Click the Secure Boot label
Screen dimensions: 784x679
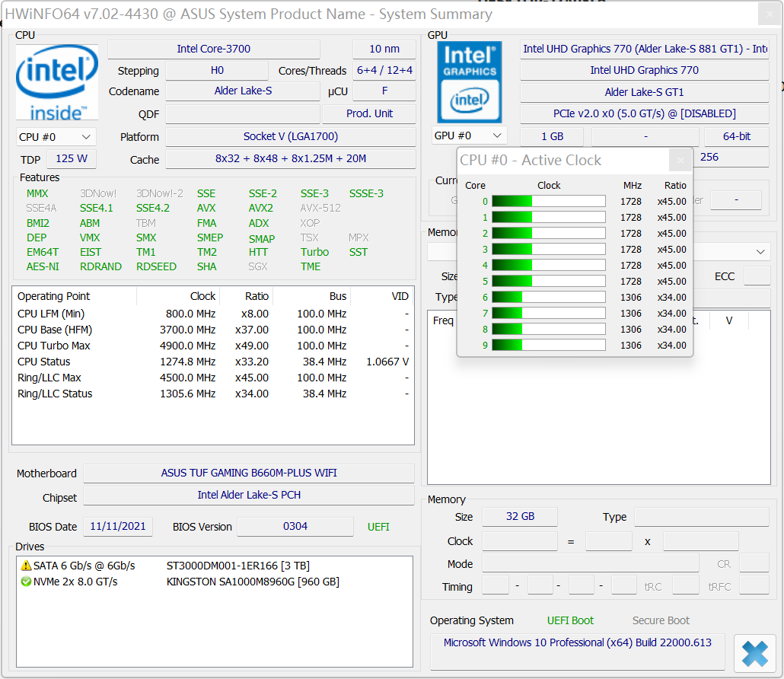661,620
